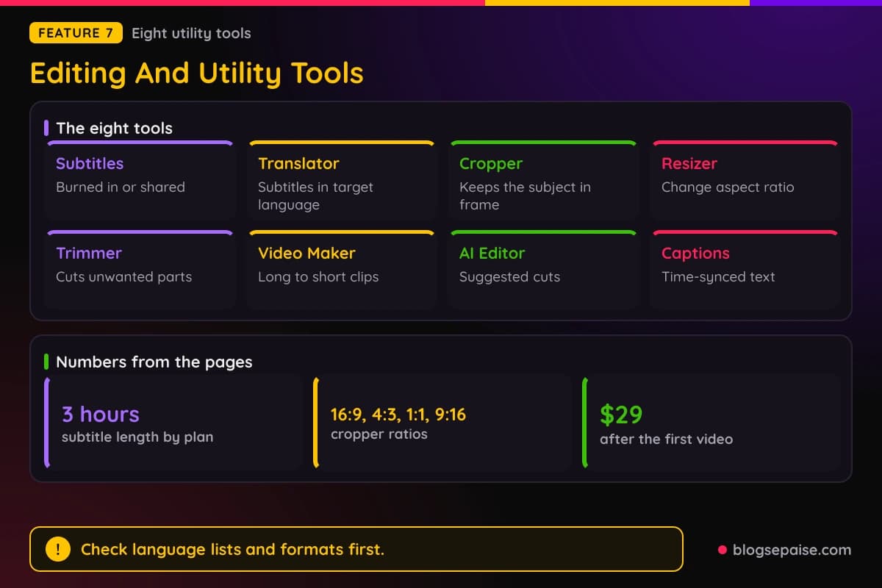Click the "$29" price value
This screenshot has height=588, width=882.
pos(621,415)
